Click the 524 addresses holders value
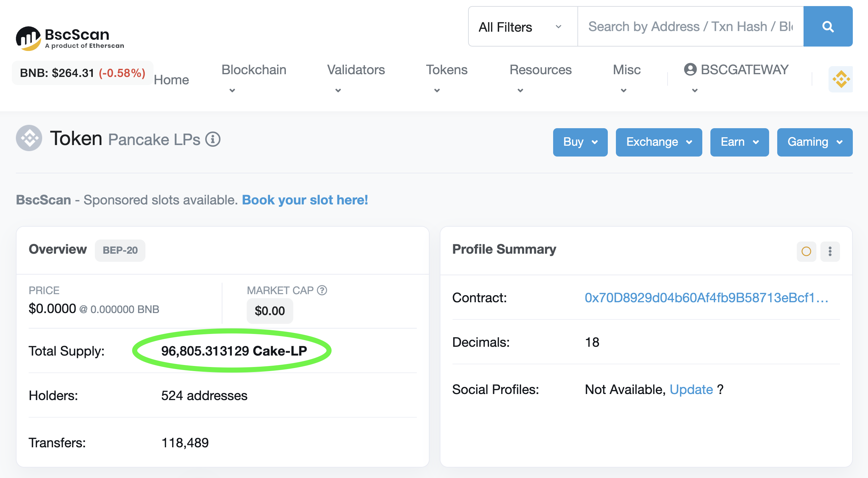The image size is (868, 478). click(x=204, y=396)
